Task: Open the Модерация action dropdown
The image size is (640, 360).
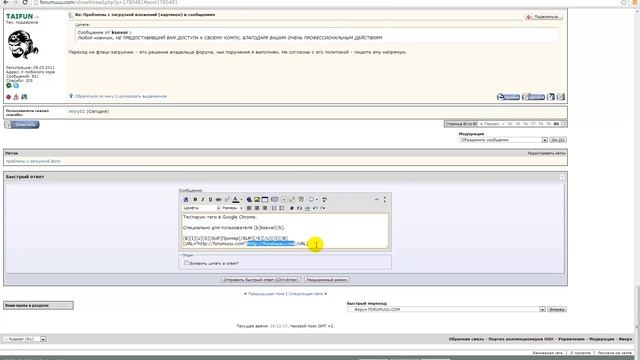Action: (503, 140)
